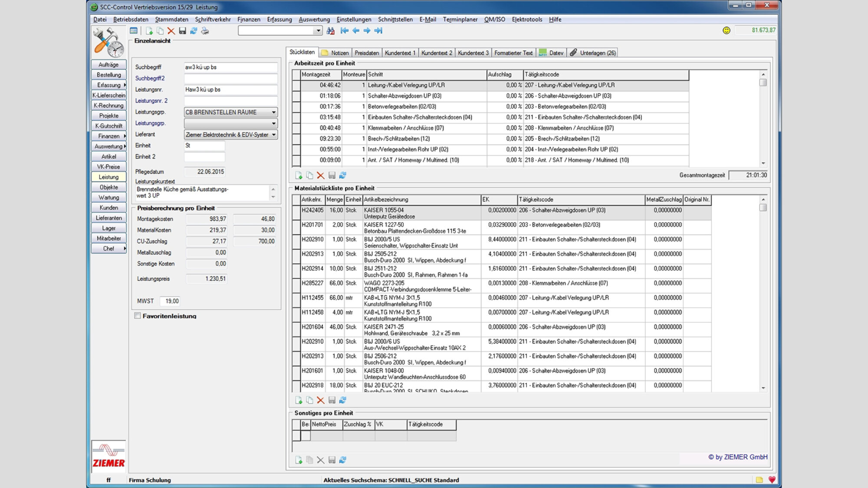Enable the Favoritenleistung checkbox

138,316
